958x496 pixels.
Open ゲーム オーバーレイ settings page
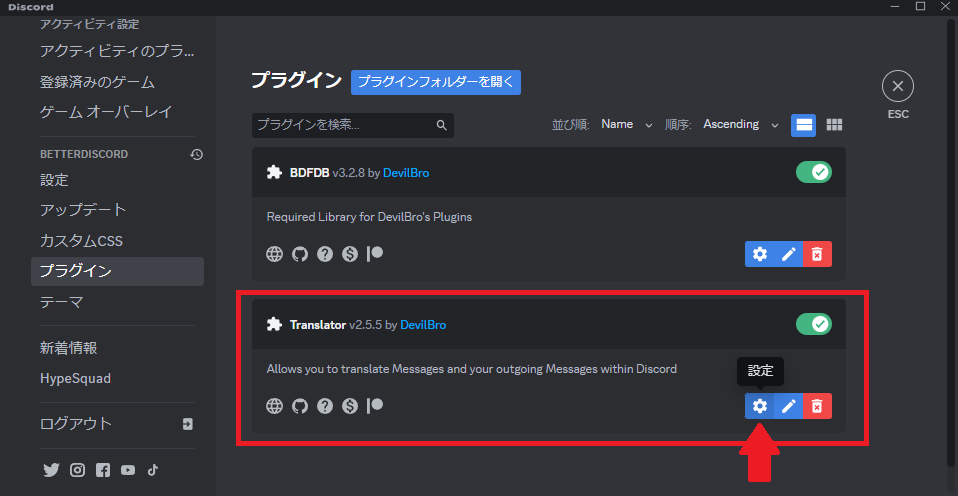pyautogui.click(x=117, y=112)
